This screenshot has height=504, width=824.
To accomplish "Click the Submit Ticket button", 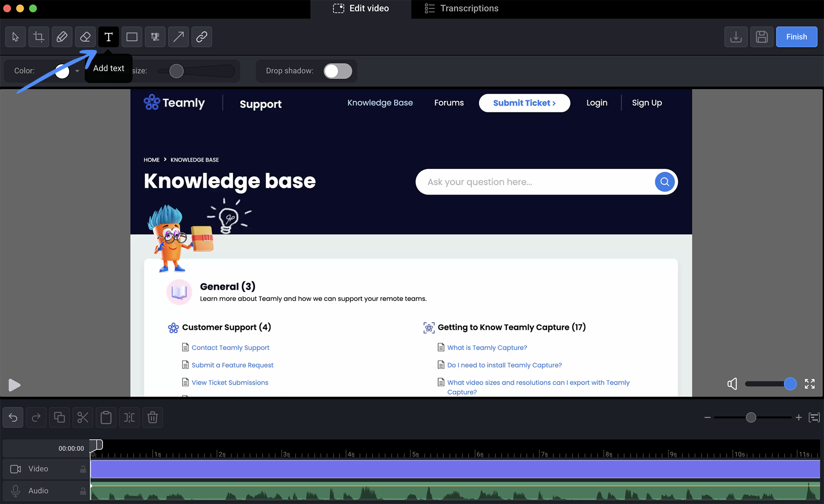I will (524, 103).
